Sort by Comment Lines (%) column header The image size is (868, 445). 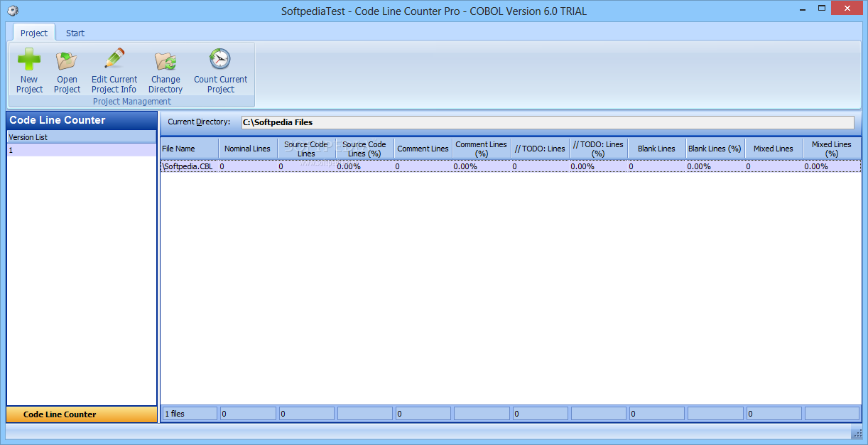(x=482, y=149)
